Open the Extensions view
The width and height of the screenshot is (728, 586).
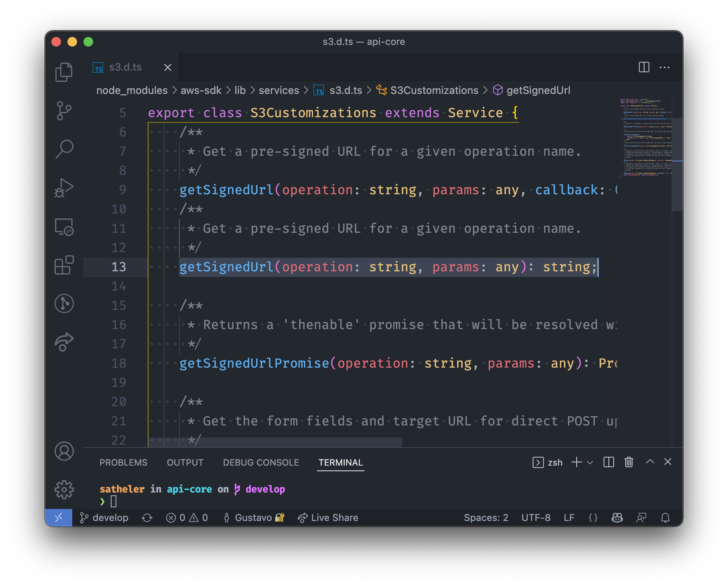point(64,265)
